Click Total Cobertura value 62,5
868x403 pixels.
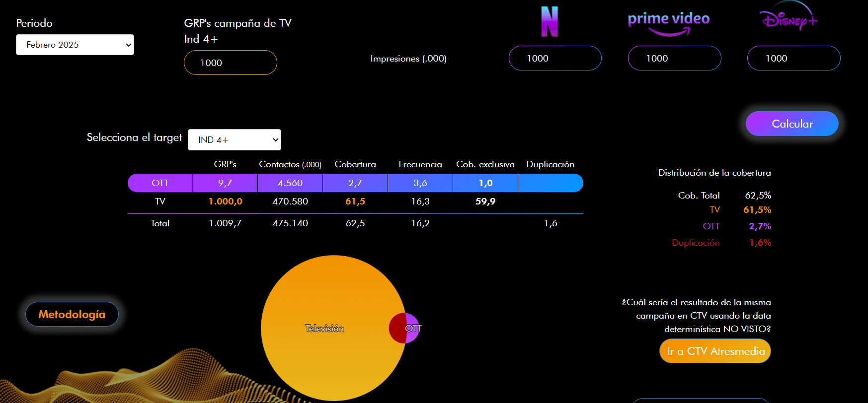355,223
